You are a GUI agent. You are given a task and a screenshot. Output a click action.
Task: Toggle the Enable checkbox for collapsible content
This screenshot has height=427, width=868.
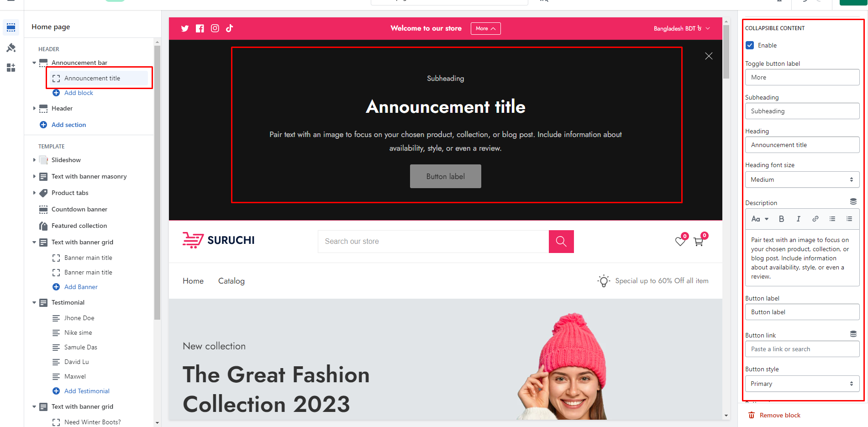pos(750,45)
